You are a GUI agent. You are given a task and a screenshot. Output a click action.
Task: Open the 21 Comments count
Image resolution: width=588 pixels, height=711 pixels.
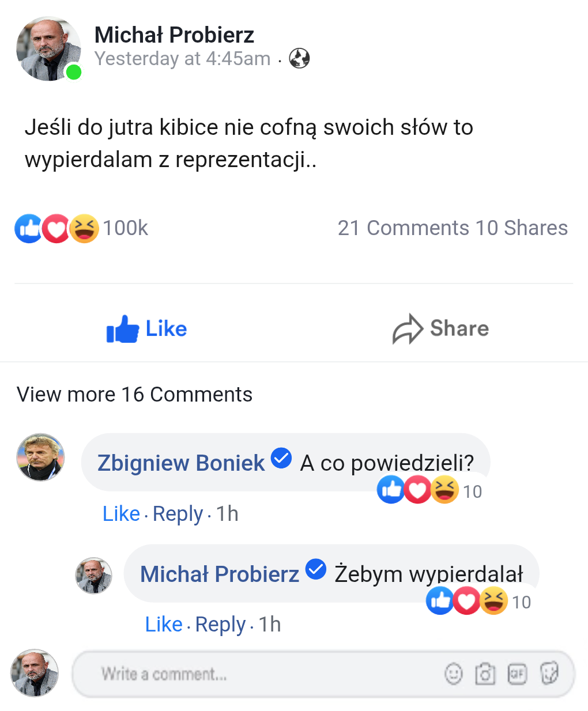(404, 228)
